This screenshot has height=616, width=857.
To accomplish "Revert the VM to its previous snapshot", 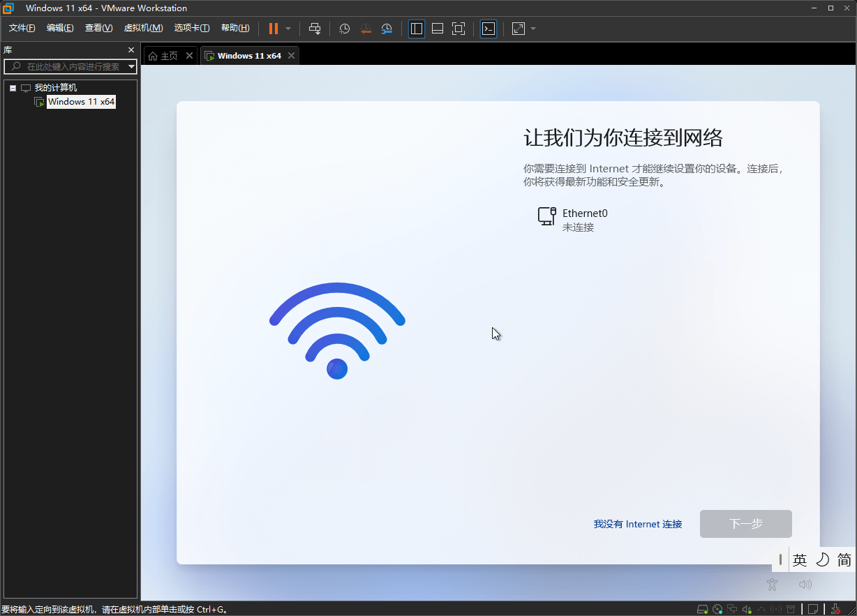I will (x=366, y=29).
